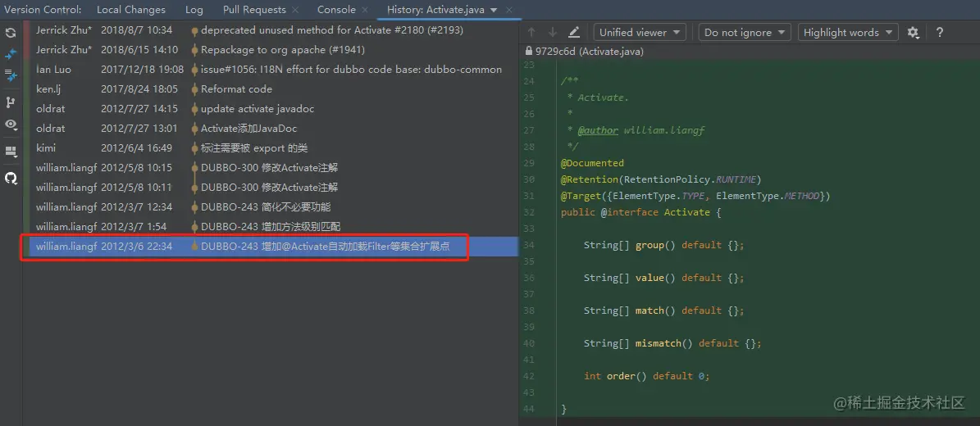The image size is (980, 426).
Task: Click the pencil edit source icon
Action: (574, 33)
